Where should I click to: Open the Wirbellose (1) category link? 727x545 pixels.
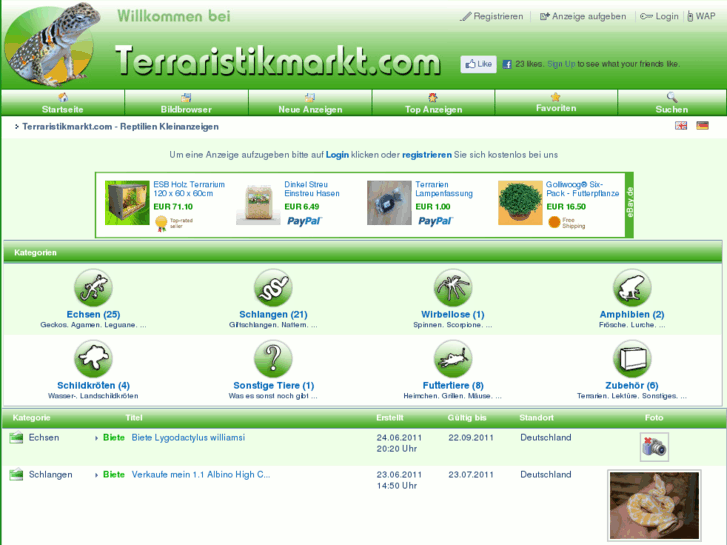click(x=453, y=314)
